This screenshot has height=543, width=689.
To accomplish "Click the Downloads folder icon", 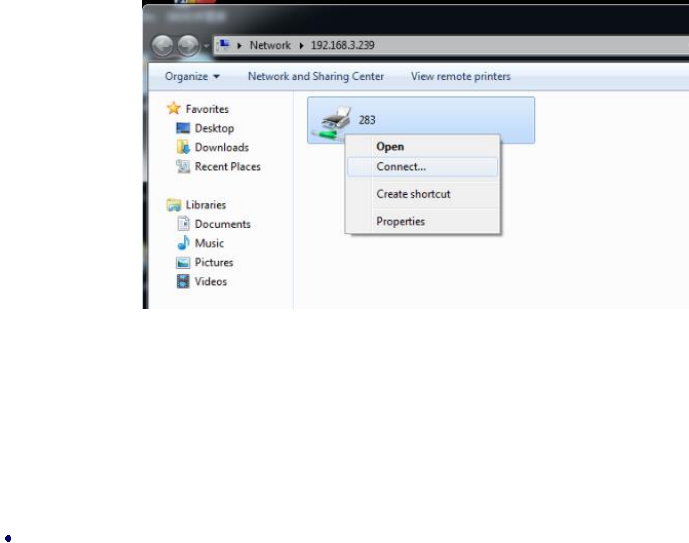I will 183,147.
